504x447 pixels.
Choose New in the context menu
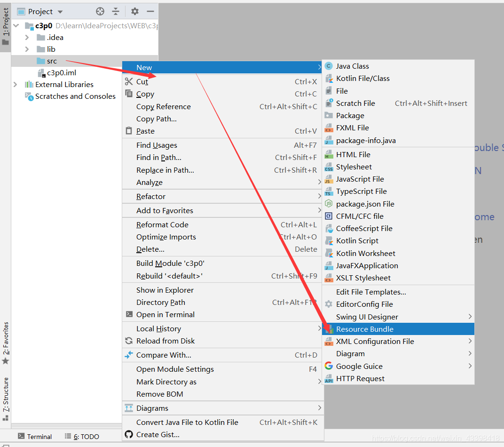(x=222, y=68)
